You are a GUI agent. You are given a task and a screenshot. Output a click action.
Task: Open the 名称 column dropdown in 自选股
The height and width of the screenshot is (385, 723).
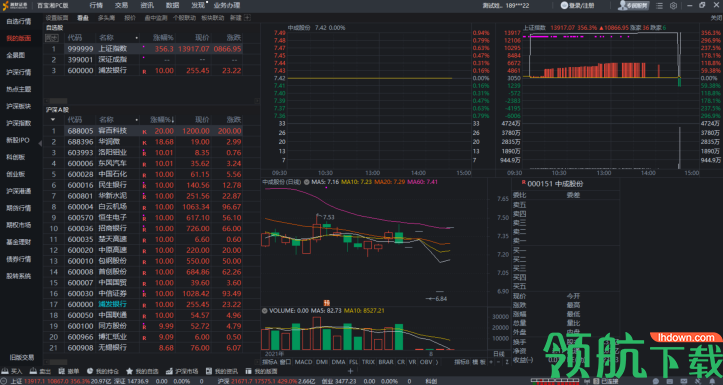point(136,38)
